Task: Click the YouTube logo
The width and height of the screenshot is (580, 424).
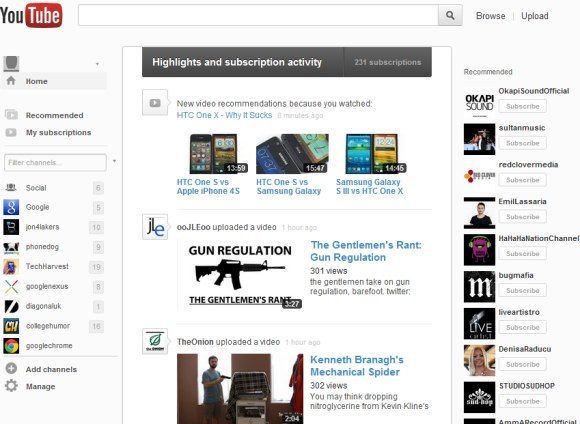Action: [x=31, y=15]
